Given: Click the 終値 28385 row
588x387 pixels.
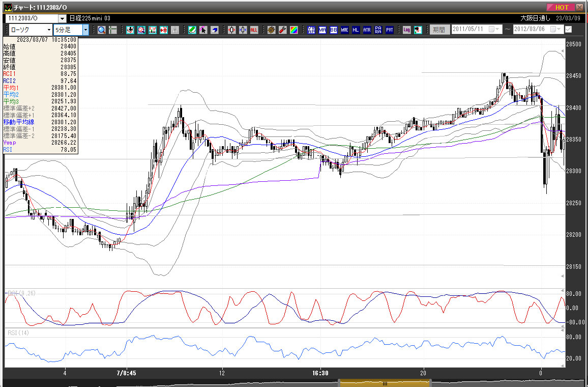Looking at the screenshot, I should pos(40,67).
